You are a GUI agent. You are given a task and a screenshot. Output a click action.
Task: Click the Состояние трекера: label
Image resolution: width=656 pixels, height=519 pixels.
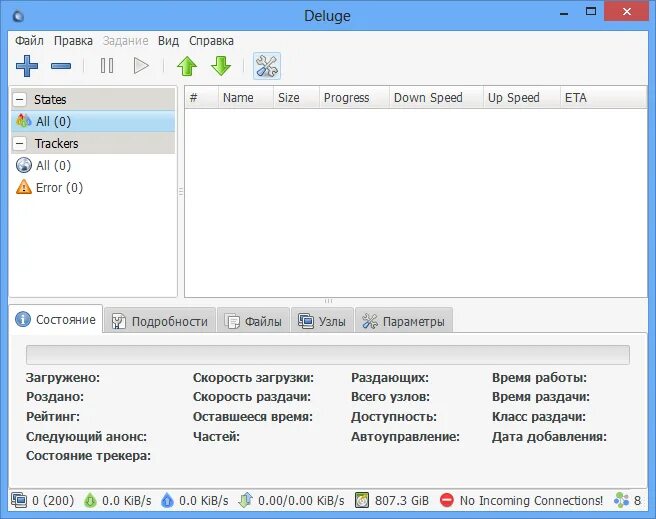coord(88,455)
